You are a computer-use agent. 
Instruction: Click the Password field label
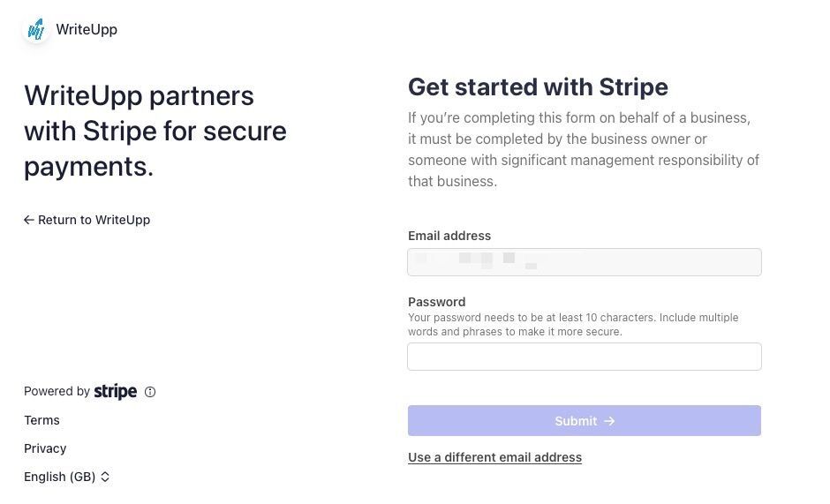(436, 302)
